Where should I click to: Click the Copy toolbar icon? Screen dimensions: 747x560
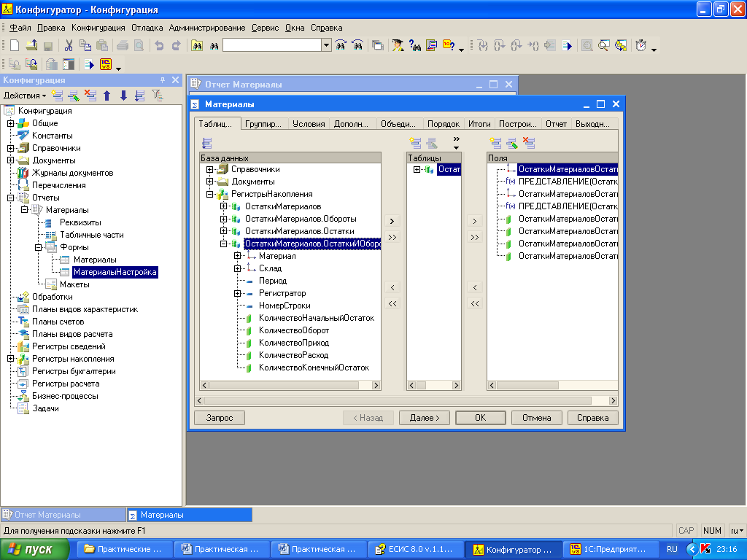coord(85,45)
